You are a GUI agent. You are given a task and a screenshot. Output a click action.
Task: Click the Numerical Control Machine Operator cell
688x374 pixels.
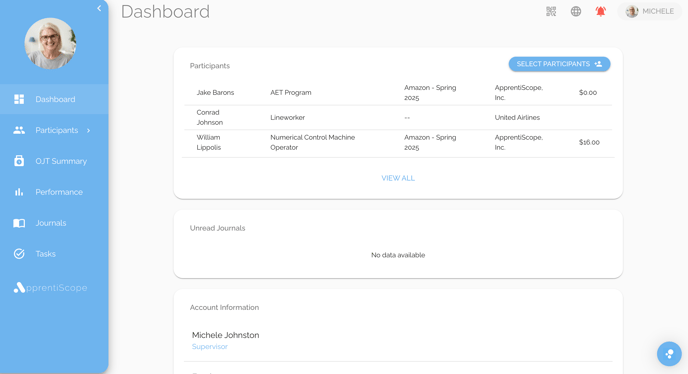point(312,142)
